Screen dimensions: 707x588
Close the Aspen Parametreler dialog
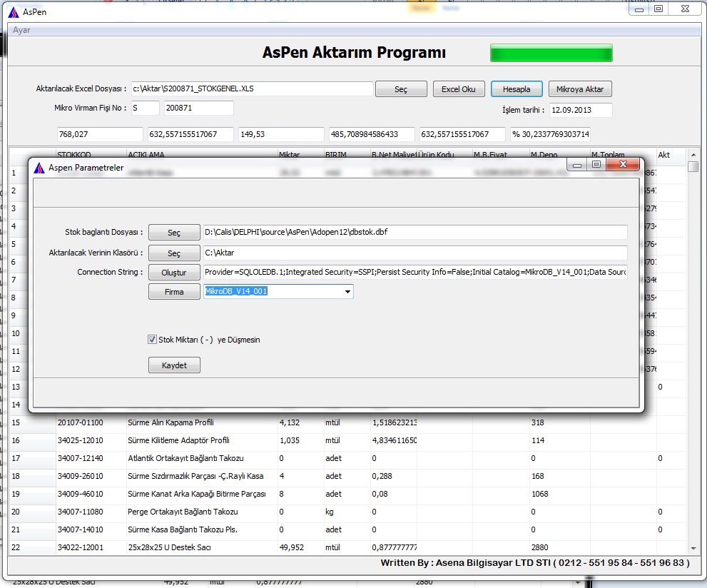[623, 165]
